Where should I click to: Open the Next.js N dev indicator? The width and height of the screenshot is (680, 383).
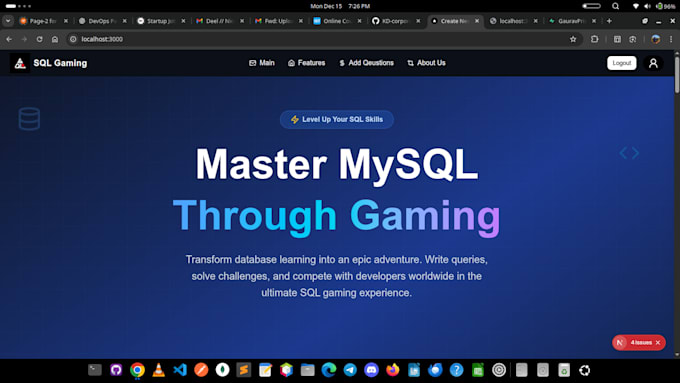click(x=620, y=343)
